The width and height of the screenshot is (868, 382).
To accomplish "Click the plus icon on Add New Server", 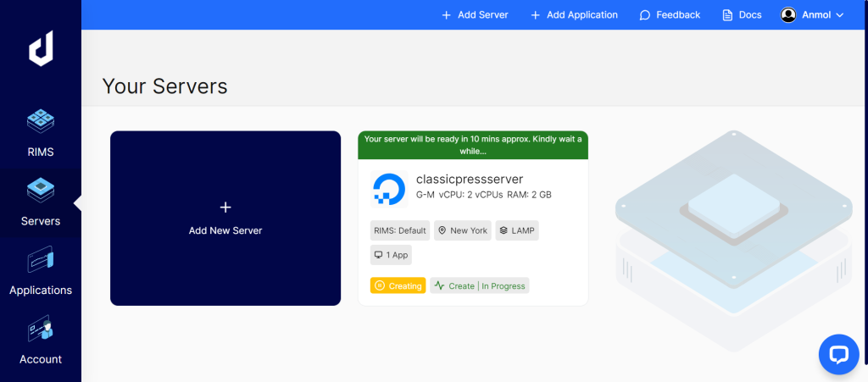I will coord(225,208).
